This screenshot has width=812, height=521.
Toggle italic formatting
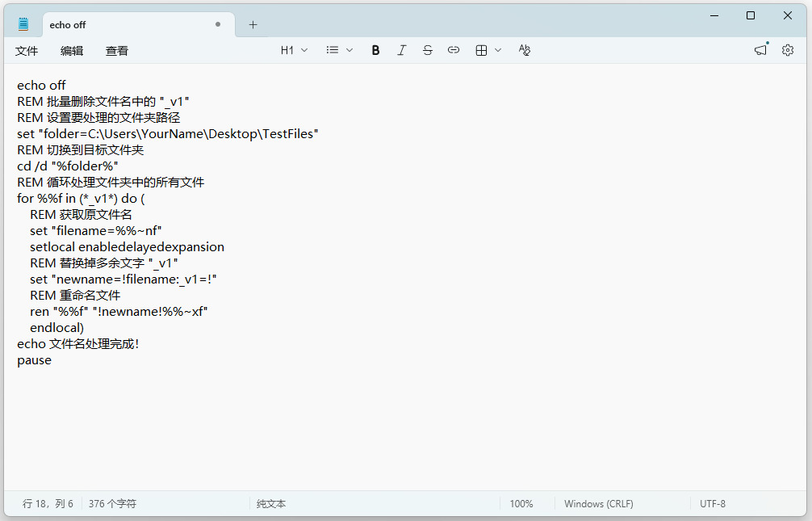pyautogui.click(x=402, y=50)
